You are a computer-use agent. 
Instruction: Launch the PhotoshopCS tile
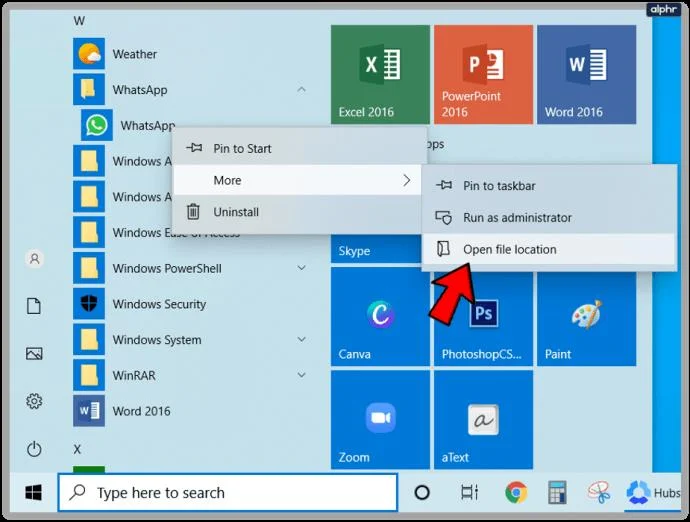click(x=483, y=320)
